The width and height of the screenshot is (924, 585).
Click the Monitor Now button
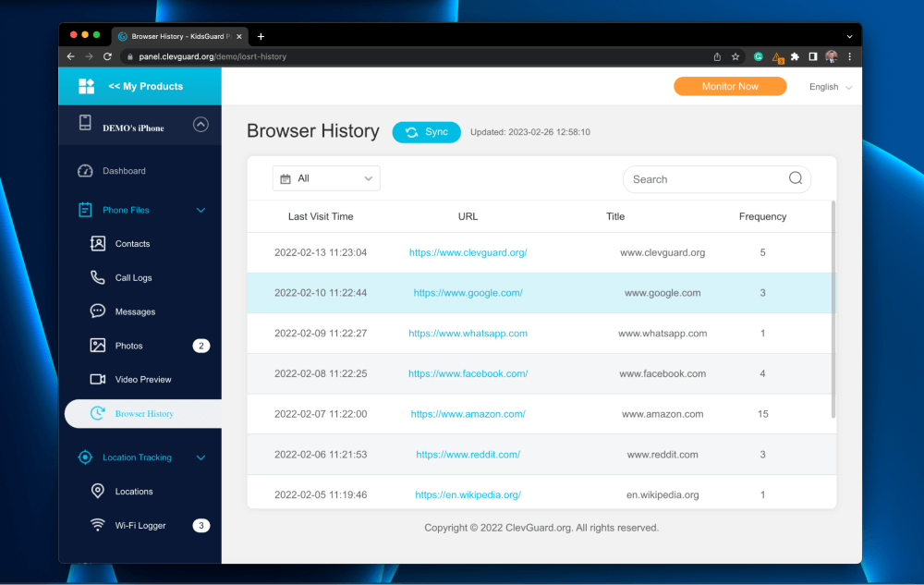tap(730, 86)
